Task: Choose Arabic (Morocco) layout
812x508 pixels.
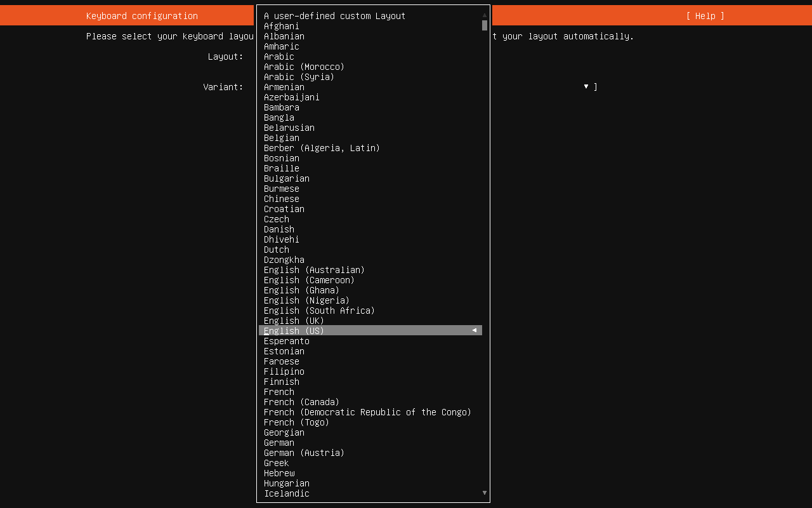Action: coord(304,67)
